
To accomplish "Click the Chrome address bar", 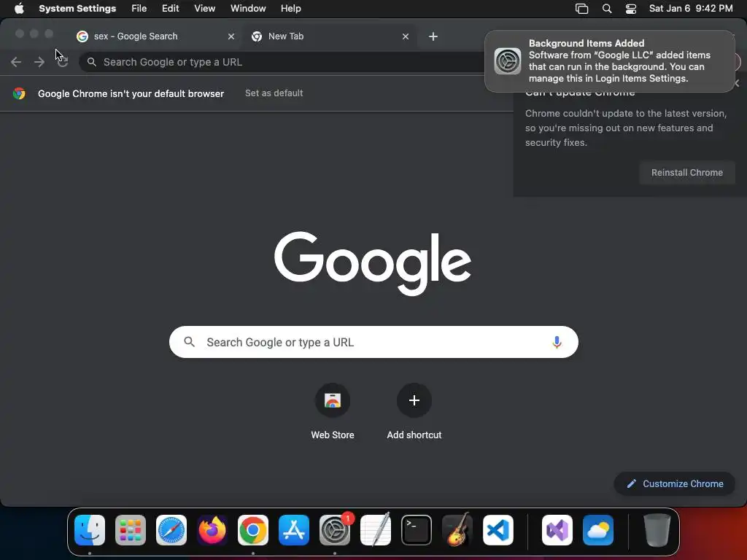I will pyautogui.click(x=286, y=62).
